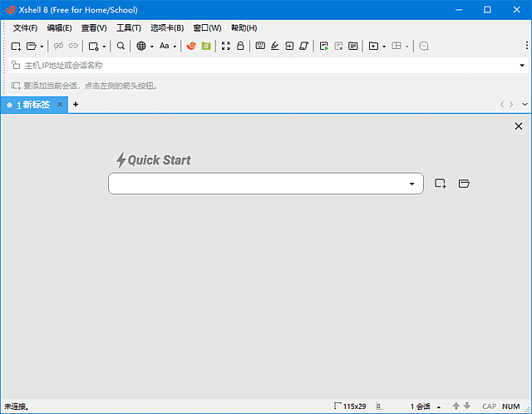Image resolution: width=532 pixels, height=414 pixels.
Task: Close the Quick Start panel
Action: (519, 126)
